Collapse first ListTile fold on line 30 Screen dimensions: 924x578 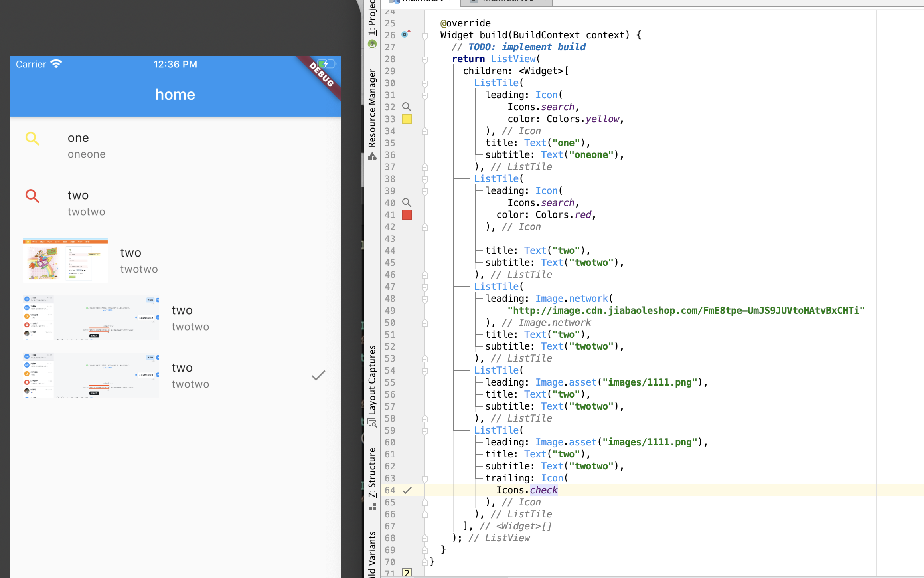click(425, 84)
